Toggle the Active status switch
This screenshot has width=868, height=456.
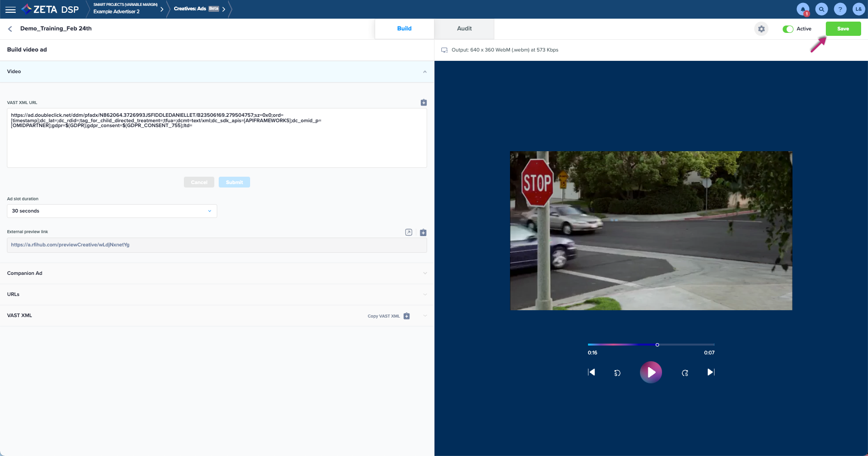pos(788,29)
